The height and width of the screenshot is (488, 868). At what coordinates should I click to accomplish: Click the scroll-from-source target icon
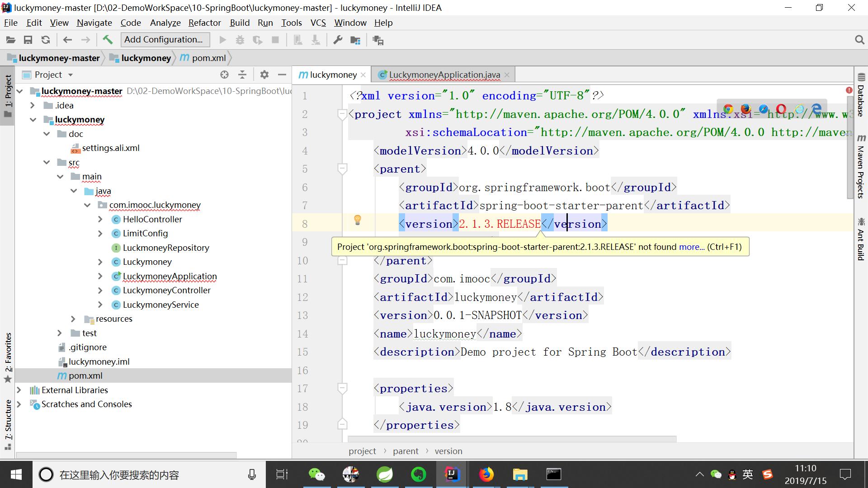point(224,75)
